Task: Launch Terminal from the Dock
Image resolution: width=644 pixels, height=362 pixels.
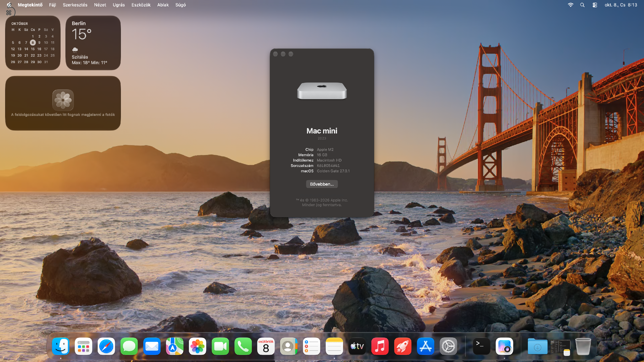Action: [481, 346]
